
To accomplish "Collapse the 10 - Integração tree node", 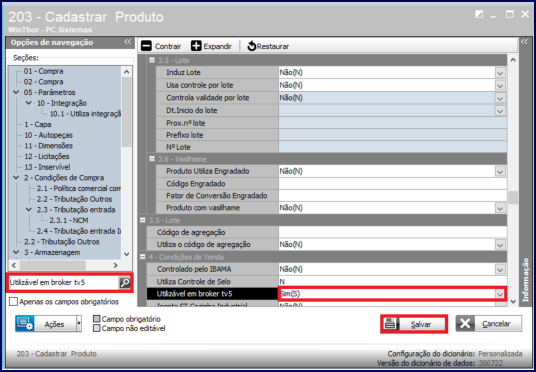I will 29,103.
